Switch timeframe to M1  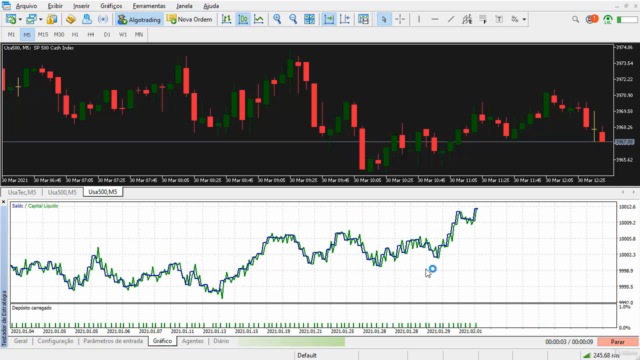click(x=11, y=35)
